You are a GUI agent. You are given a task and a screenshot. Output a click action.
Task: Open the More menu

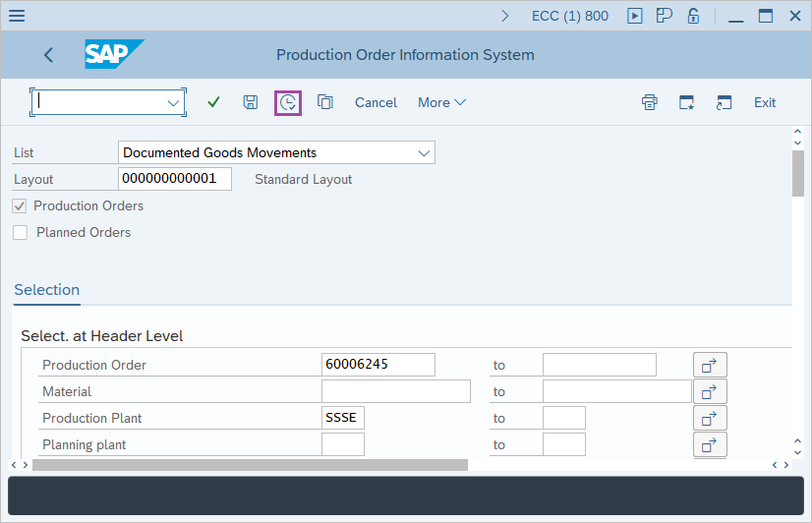click(441, 102)
